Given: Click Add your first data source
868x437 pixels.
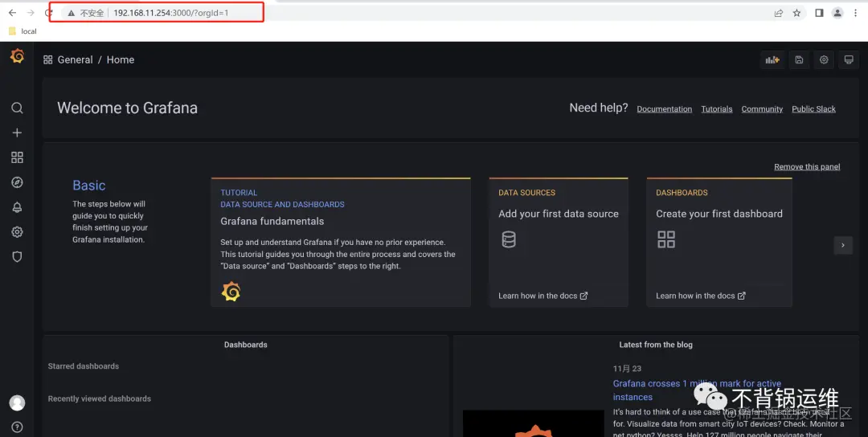Looking at the screenshot, I should coord(559,214).
